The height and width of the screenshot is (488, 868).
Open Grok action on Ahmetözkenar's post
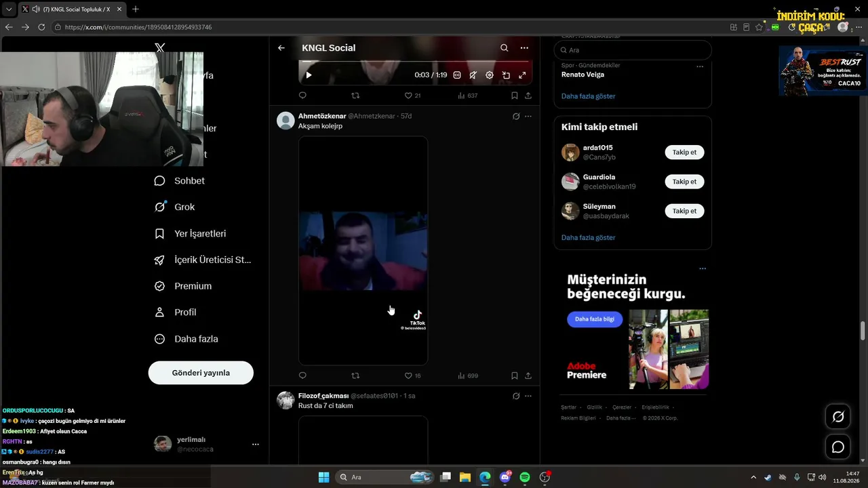tap(516, 116)
